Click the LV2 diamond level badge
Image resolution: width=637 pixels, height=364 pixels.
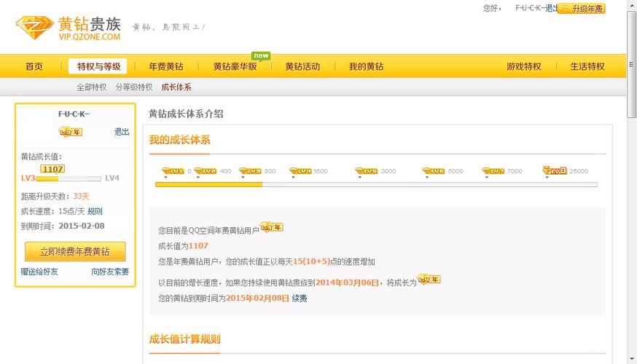pyautogui.click(x=205, y=171)
